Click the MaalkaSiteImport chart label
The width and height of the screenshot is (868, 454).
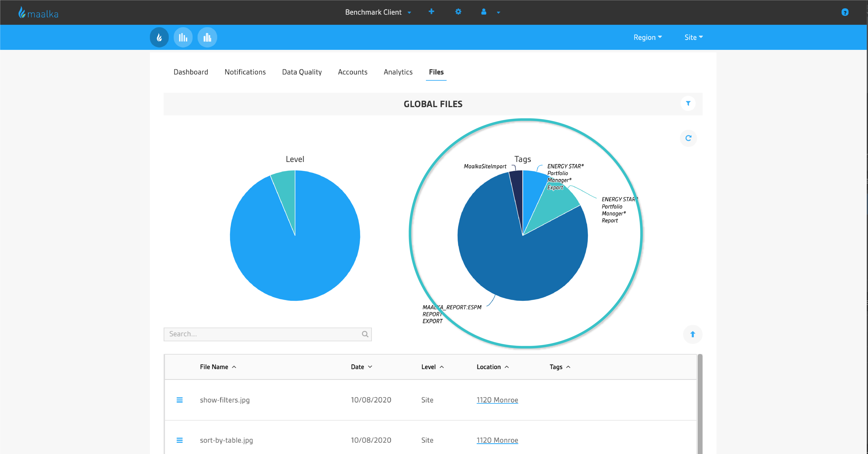pyautogui.click(x=485, y=166)
